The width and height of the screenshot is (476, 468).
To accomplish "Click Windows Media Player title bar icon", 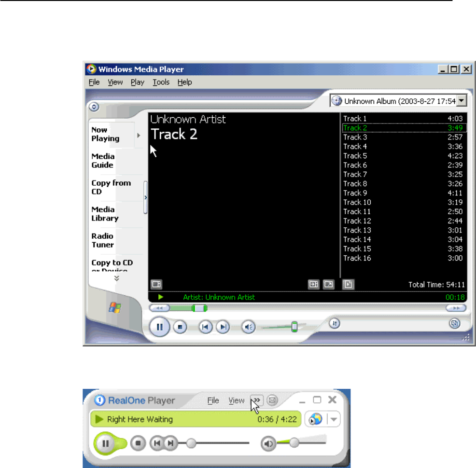I will [91, 69].
